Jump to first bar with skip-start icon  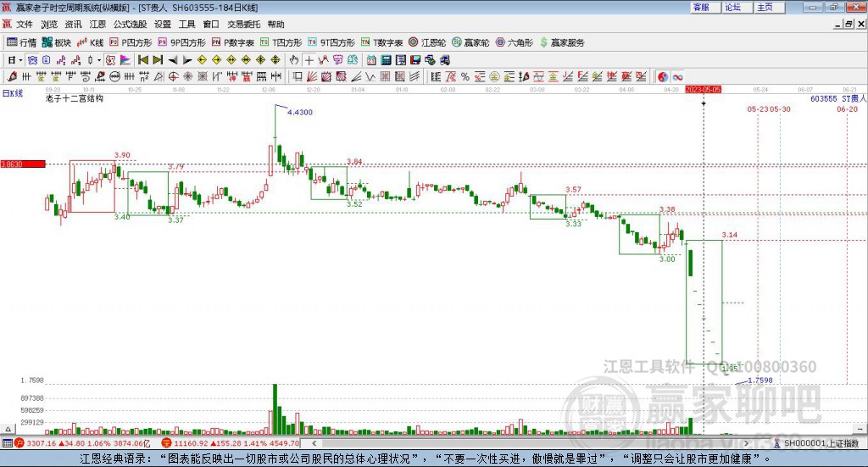[x=142, y=60]
